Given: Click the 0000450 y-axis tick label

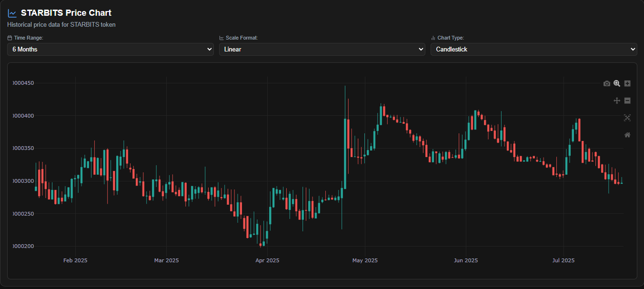Looking at the screenshot, I should [23, 83].
